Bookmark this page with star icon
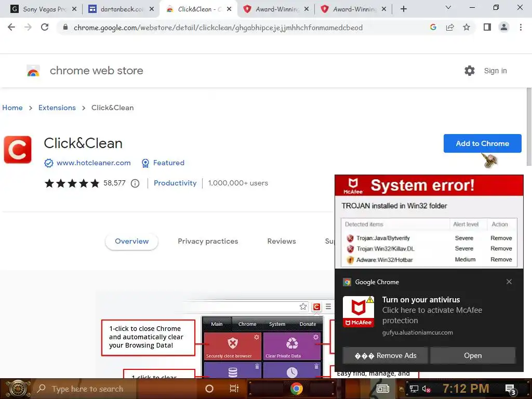 [x=467, y=27]
